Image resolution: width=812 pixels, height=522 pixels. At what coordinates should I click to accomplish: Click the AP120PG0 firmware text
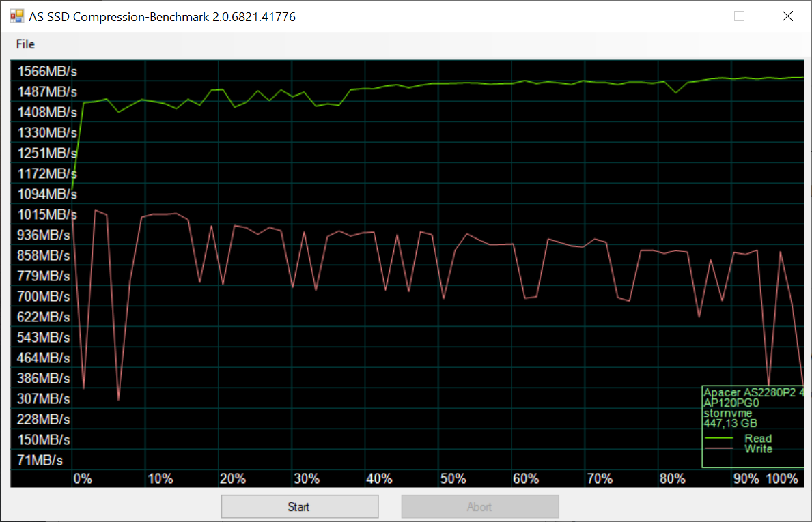(731, 403)
